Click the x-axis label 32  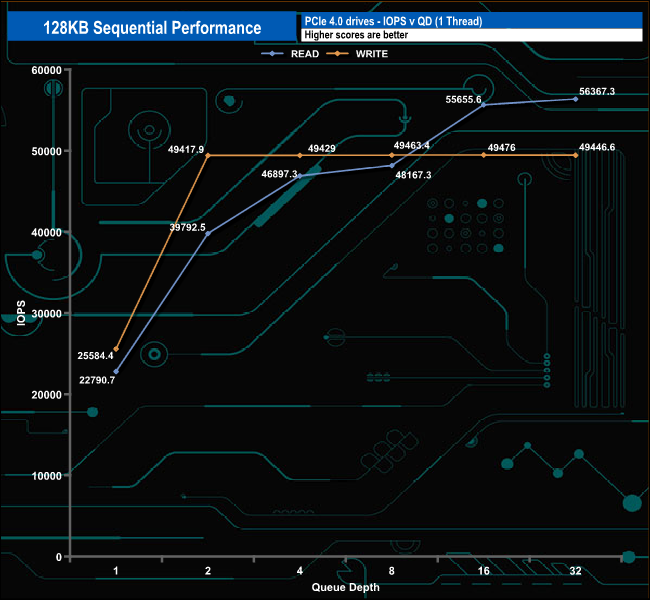pyautogui.click(x=576, y=571)
